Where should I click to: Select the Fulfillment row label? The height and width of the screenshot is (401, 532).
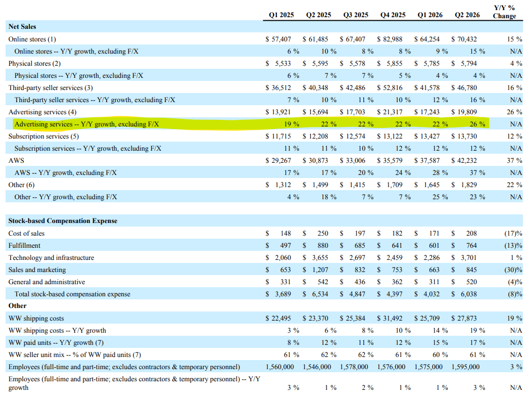coord(24,245)
